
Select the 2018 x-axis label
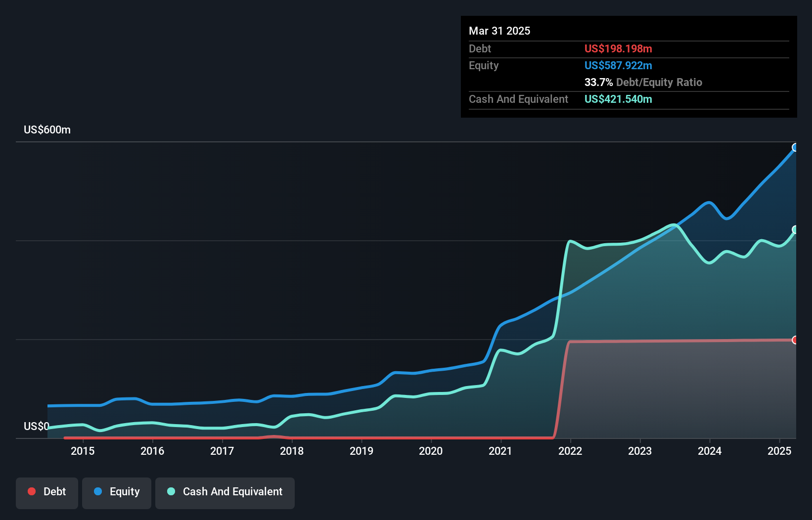292,451
